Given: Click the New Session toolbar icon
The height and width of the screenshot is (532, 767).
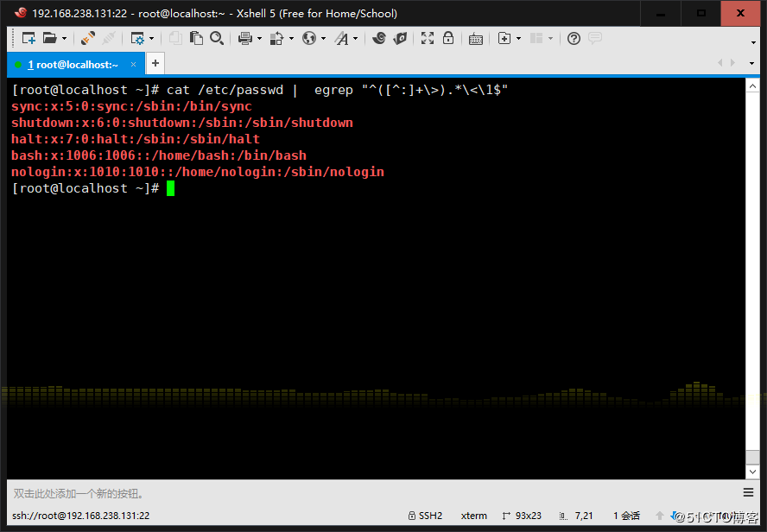Looking at the screenshot, I should pyautogui.click(x=29, y=38).
